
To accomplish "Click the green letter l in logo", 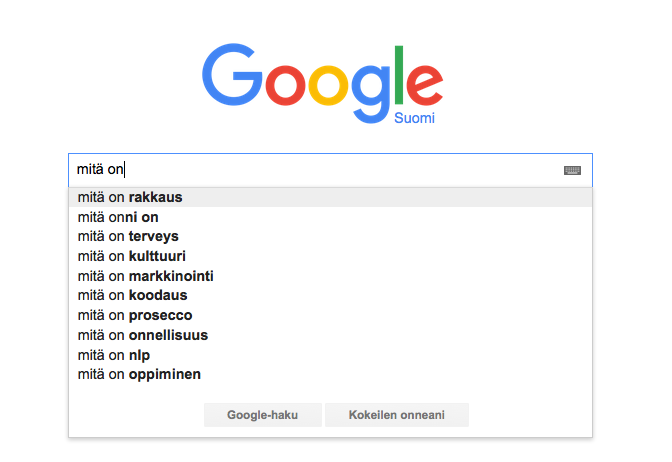I will tap(399, 75).
